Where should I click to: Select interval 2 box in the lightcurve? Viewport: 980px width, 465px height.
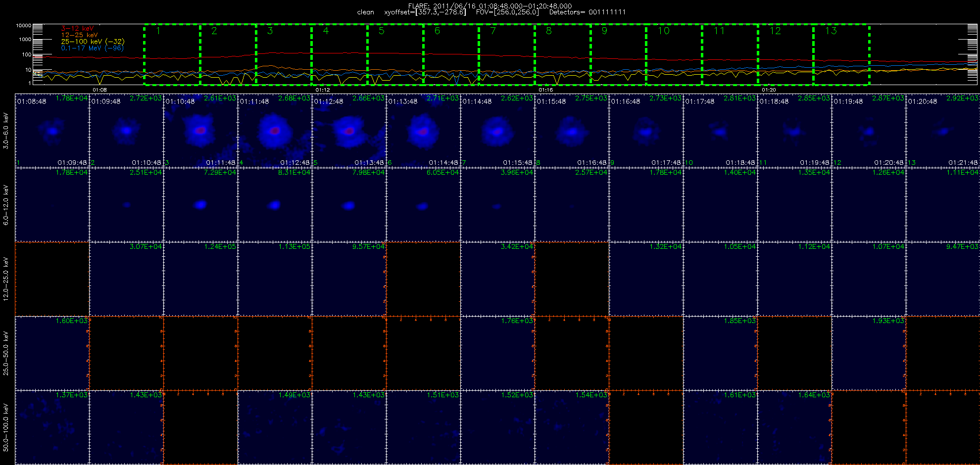pyautogui.click(x=228, y=54)
